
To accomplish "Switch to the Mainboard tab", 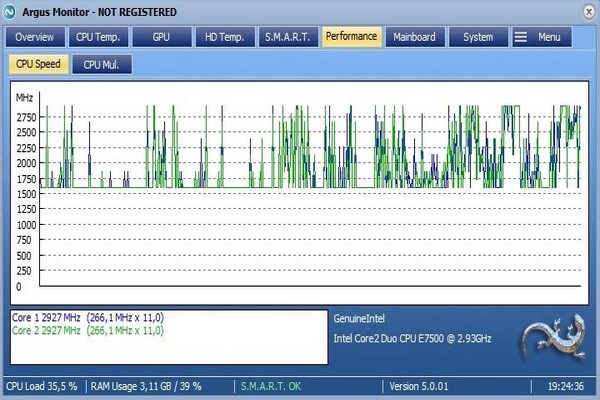I will pos(415,37).
